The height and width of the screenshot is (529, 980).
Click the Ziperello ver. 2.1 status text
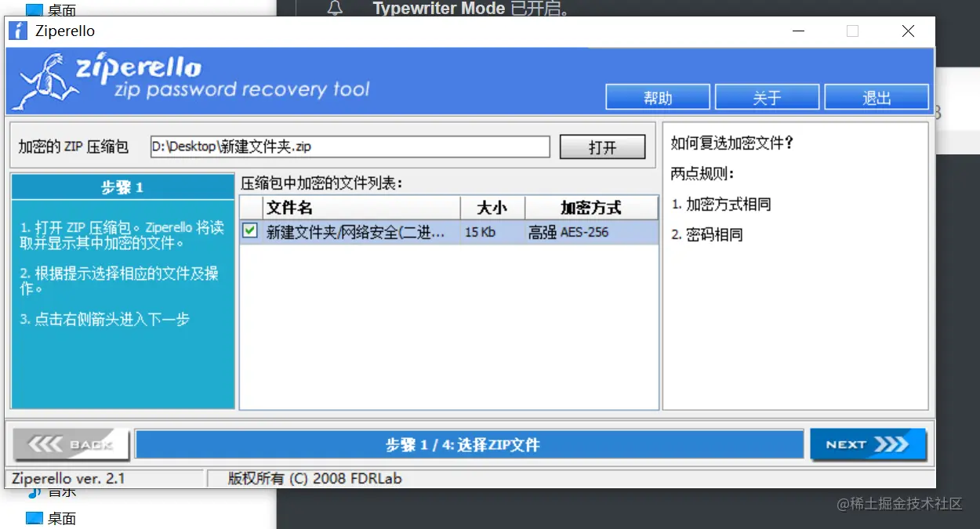69,478
